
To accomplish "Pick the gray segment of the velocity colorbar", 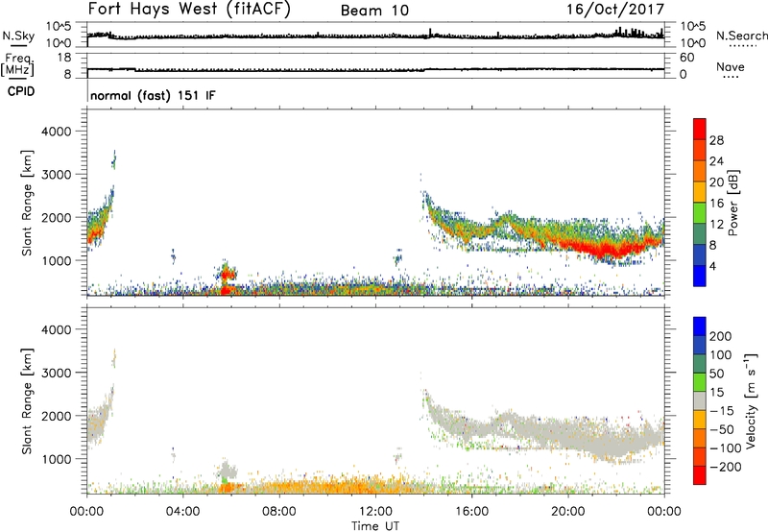I will [x=700, y=400].
